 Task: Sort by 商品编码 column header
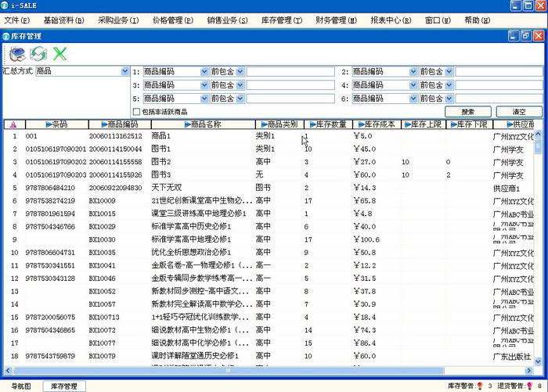pos(120,124)
